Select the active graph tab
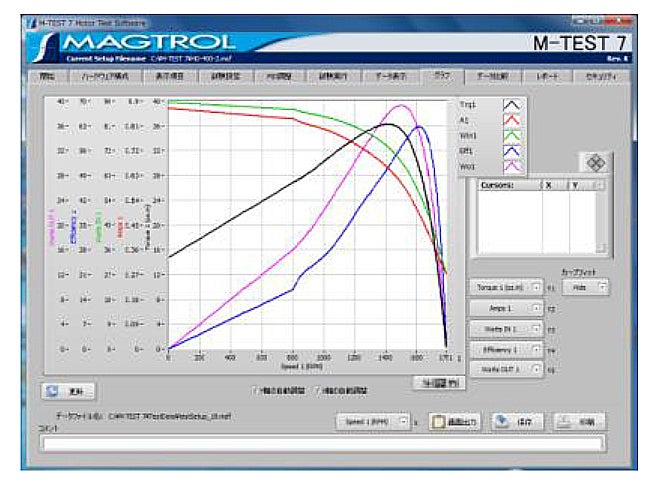Viewport: 657px width, 488px height. point(442,76)
